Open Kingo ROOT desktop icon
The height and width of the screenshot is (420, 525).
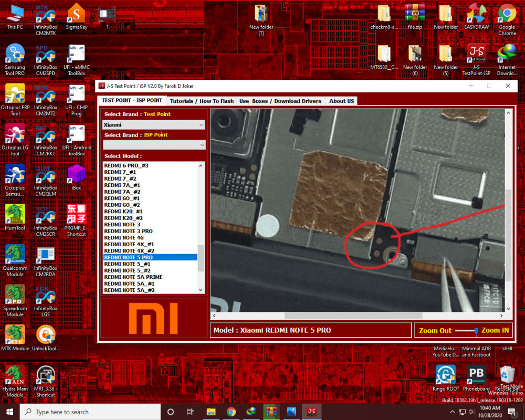pyautogui.click(x=446, y=379)
